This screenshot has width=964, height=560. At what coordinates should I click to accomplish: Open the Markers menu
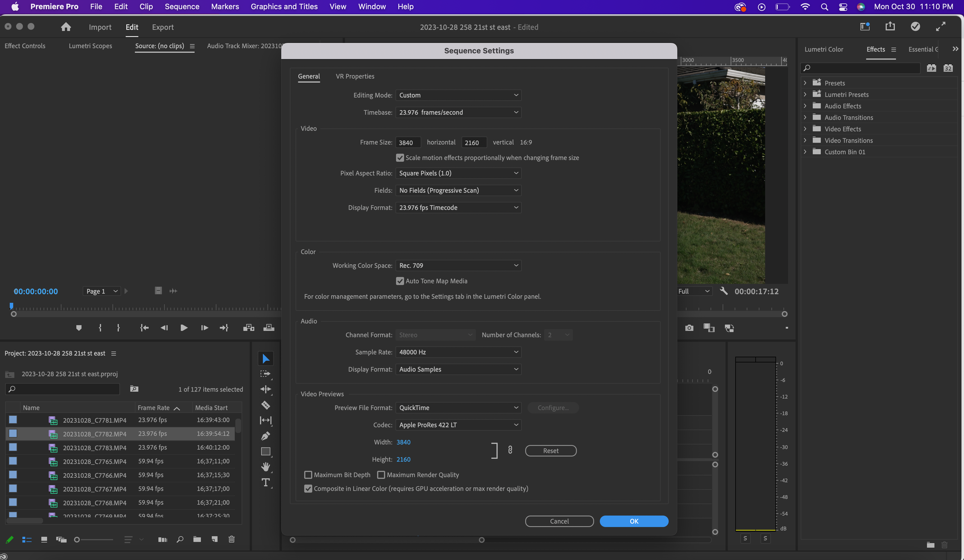[x=225, y=7]
